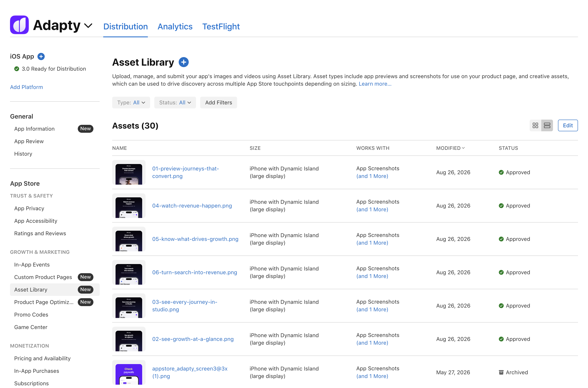
Task: Open the 06-turn-search-into-revenue.png asset
Action: coord(195,272)
